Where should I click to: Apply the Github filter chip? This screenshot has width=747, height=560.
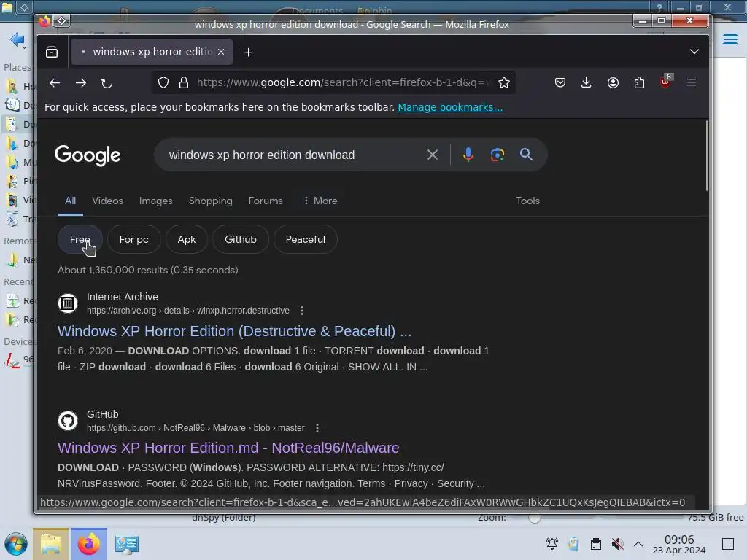(241, 239)
